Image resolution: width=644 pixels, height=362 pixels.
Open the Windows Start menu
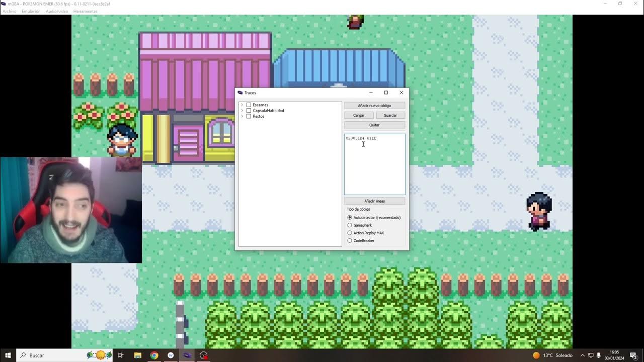8,355
